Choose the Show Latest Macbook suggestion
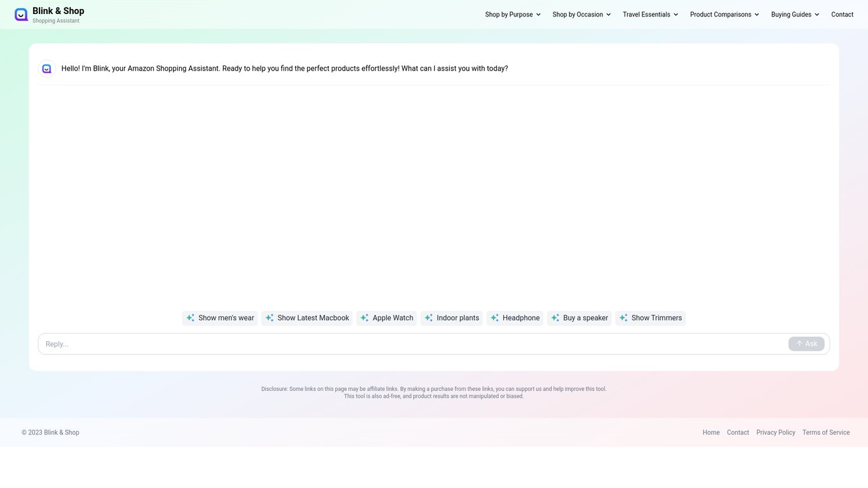Image resolution: width=868 pixels, height=488 pixels. click(x=307, y=318)
